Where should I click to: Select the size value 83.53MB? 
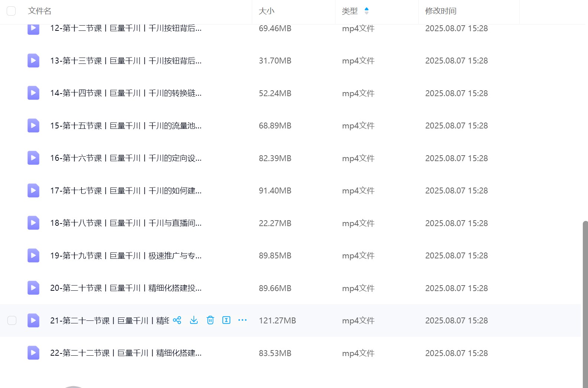[275, 353]
